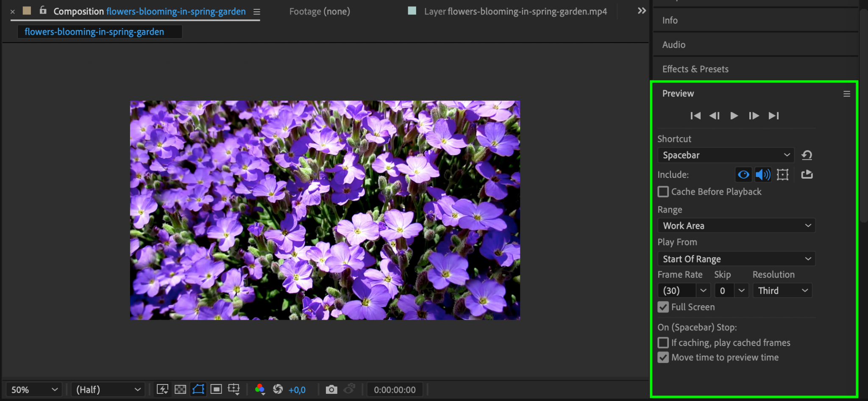Screen dimensions: 868x401
Task: Click the Region of Interest icon
Action: coord(216,390)
